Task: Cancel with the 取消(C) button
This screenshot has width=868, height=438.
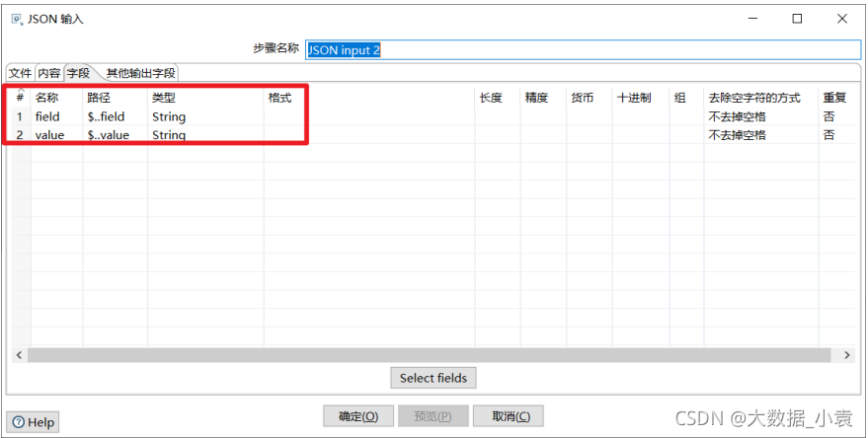Action: pyautogui.click(x=511, y=416)
